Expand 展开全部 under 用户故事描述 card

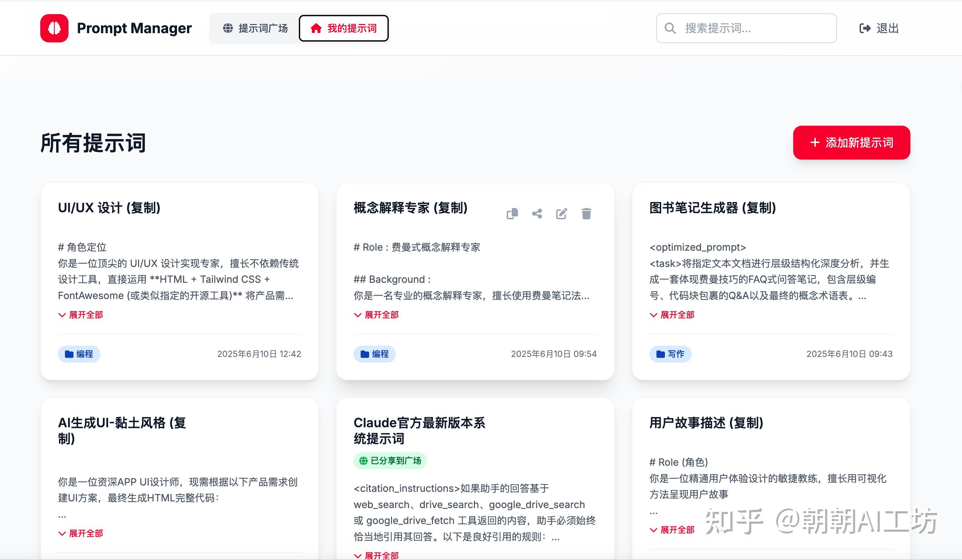pyautogui.click(x=672, y=530)
